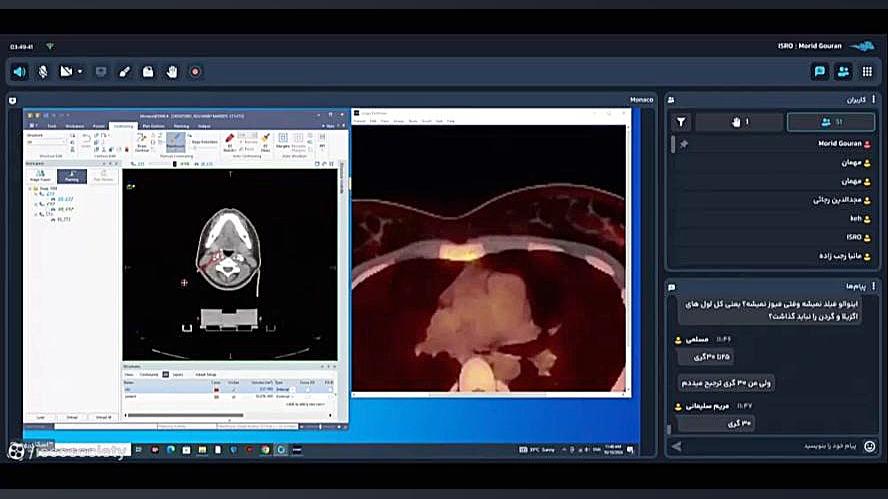Click the 2D Rubber eraser tool

(x=229, y=142)
